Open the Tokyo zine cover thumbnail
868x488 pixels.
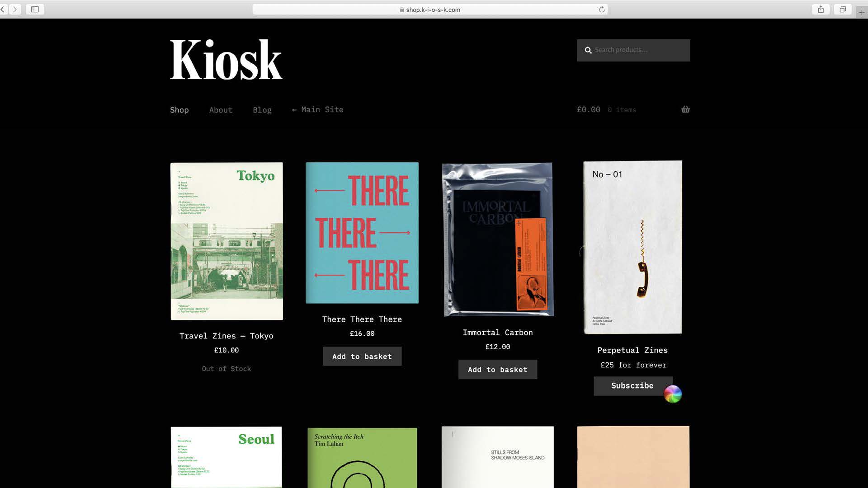click(226, 241)
